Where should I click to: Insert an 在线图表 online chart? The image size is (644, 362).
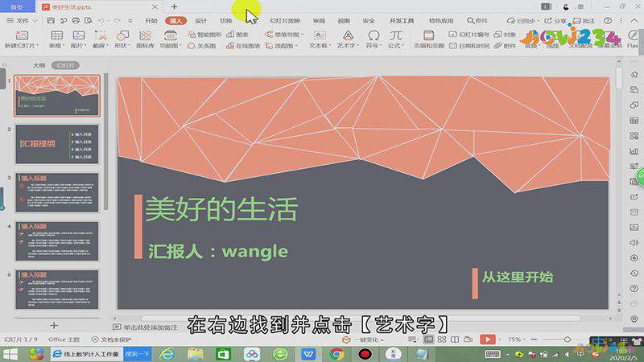click(x=243, y=46)
